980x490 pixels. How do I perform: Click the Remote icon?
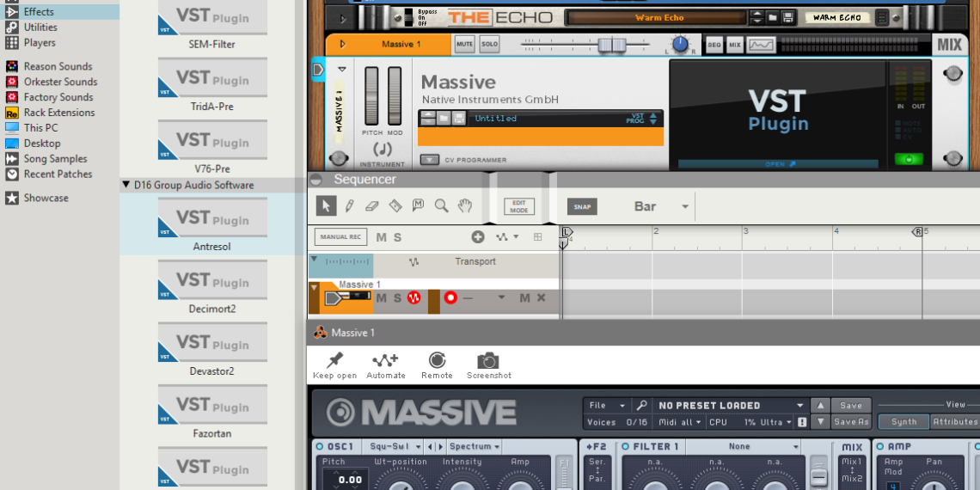(x=437, y=360)
